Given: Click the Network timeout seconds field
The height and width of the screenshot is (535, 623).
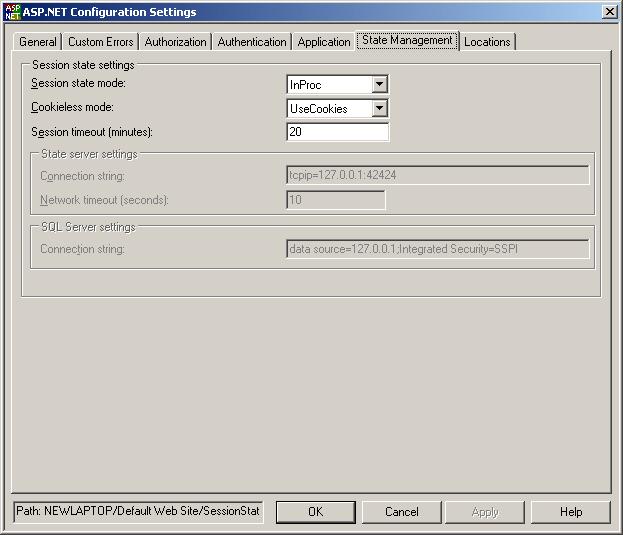Looking at the screenshot, I should (336, 200).
